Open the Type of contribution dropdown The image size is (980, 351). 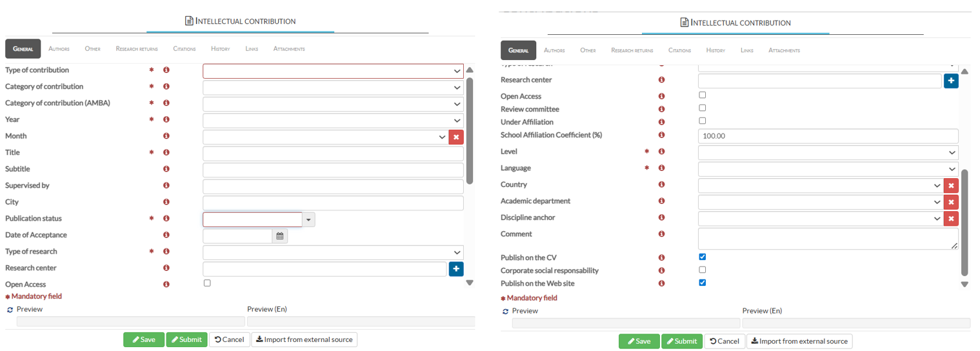tap(333, 71)
